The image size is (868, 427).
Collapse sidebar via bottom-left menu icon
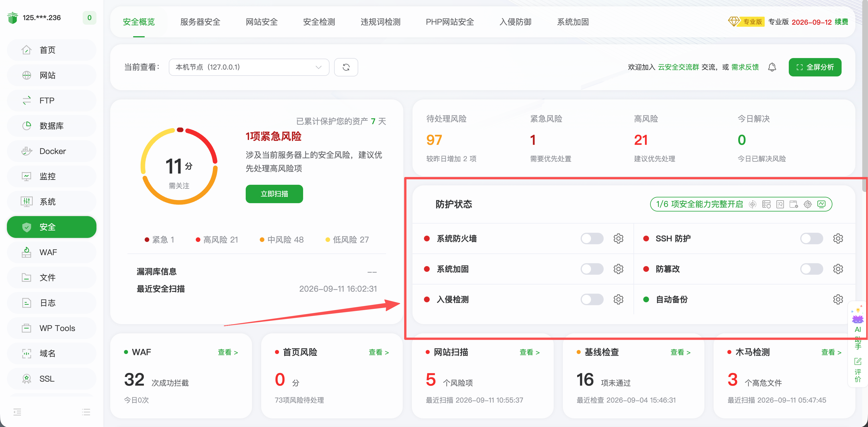pyautogui.click(x=17, y=411)
